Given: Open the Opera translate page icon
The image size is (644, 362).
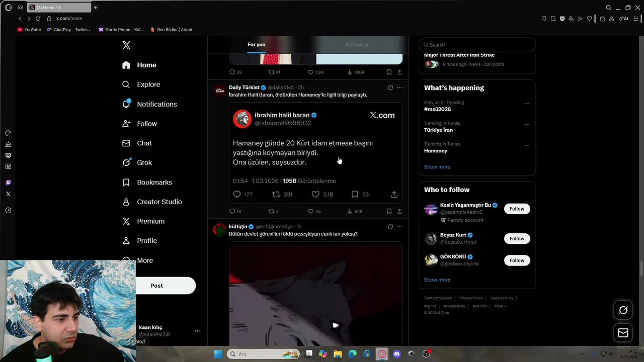Looking at the screenshot, I should [571, 19].
